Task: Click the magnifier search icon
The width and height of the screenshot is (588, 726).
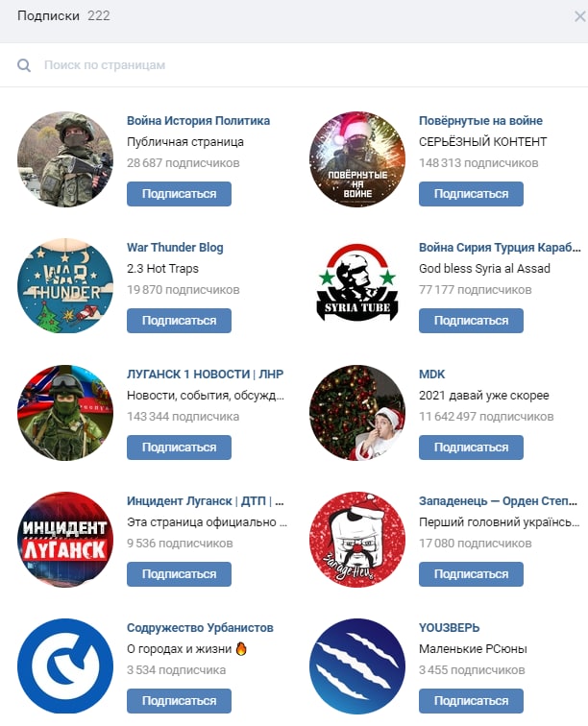Action: tap(24, 65)
